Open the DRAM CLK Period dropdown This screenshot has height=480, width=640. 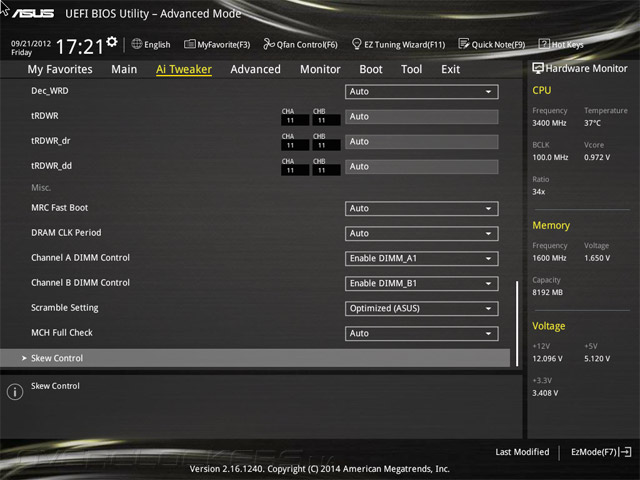[421, 233]
